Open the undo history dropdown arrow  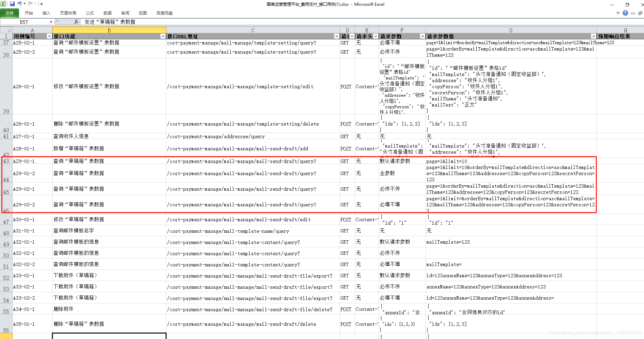24,4
